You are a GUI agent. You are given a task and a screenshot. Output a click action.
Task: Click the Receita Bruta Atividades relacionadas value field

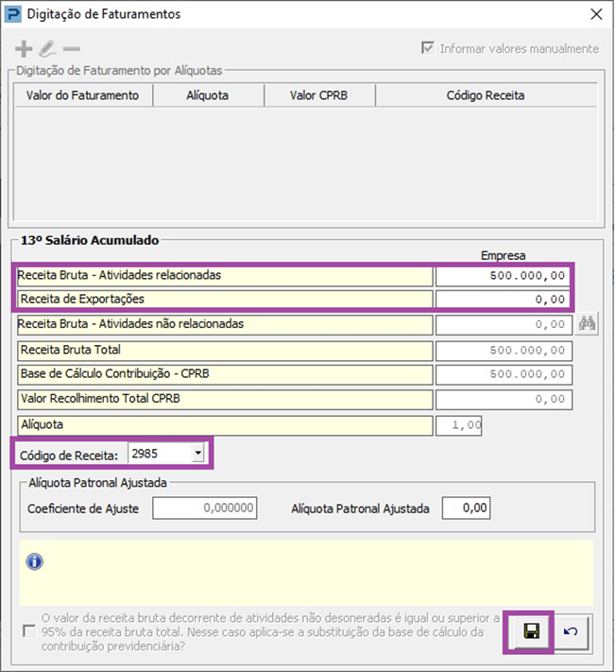(503, 276)
